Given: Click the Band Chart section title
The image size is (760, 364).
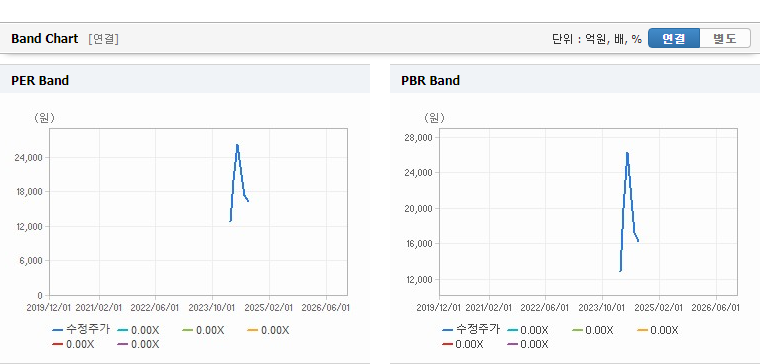Looking at the screenshot, I should pyautogui.click(x=45, y=39).
